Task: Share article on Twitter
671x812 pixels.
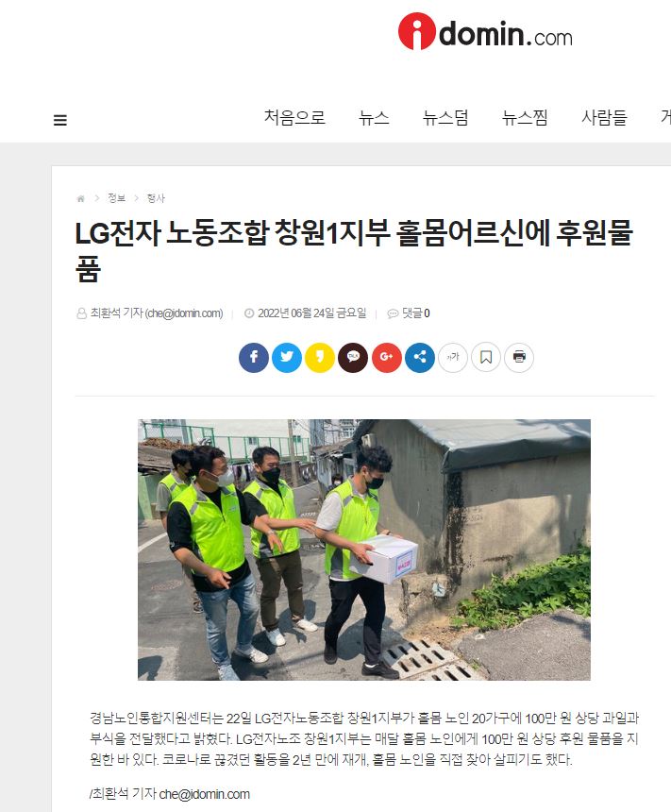Action: coord(287,357)
